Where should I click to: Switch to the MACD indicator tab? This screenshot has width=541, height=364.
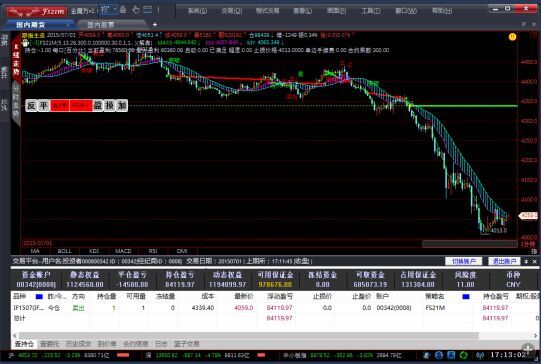(123, 251)
